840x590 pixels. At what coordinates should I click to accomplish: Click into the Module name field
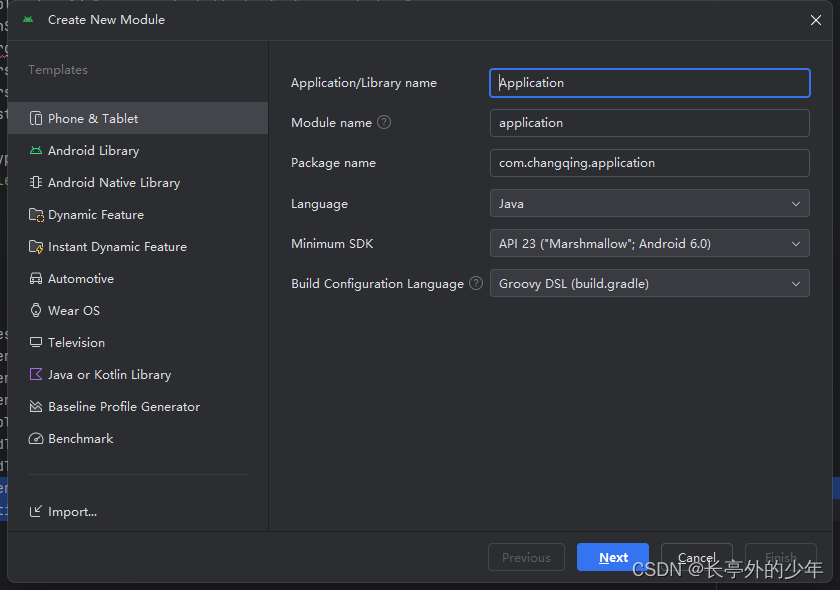[649, 123]
